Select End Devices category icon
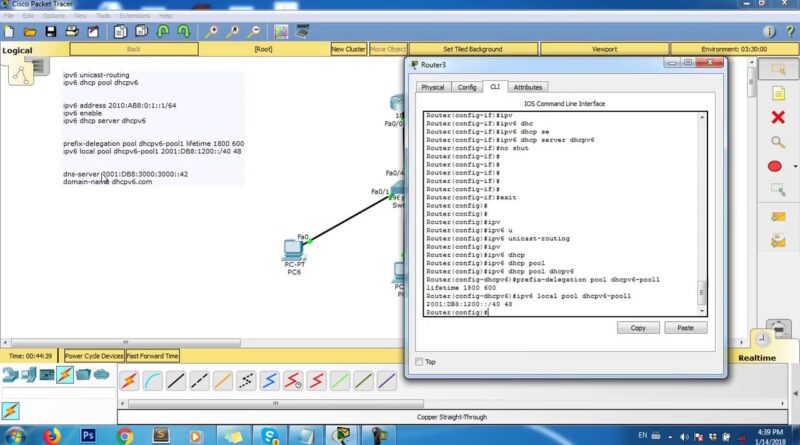The height and width of the screenshot is (445, 800). 29,375
